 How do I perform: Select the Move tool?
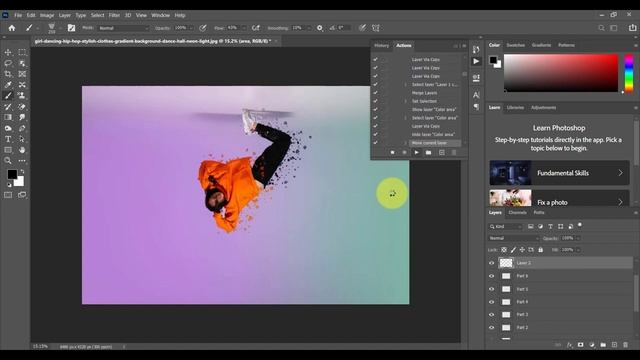[x=8, y=52]
